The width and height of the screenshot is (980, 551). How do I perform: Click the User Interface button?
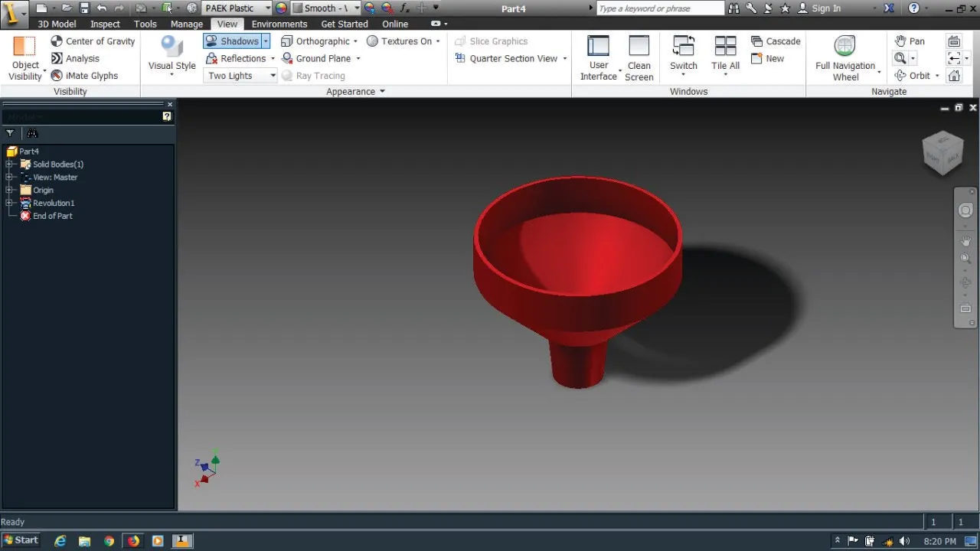tap(598, 59)
